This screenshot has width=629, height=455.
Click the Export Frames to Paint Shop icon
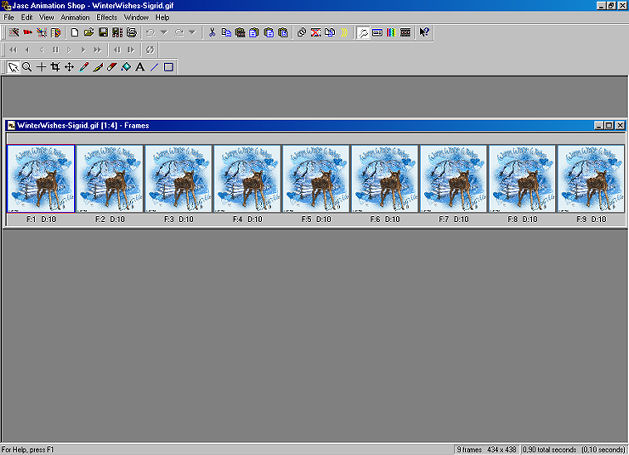[117, 32]
